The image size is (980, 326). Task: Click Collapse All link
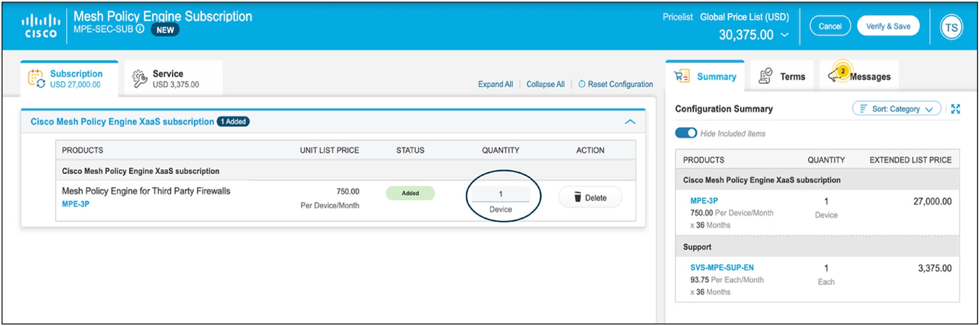point(545,84)
